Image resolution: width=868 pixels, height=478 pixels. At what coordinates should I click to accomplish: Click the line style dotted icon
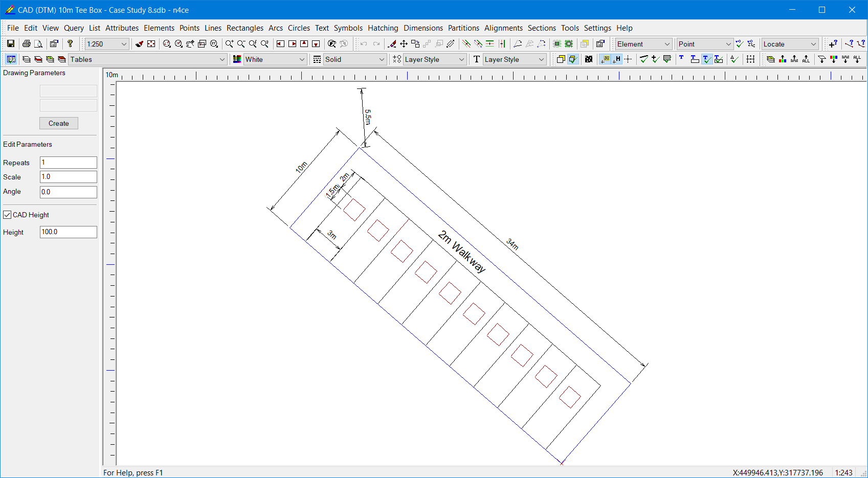coord(317,59)
